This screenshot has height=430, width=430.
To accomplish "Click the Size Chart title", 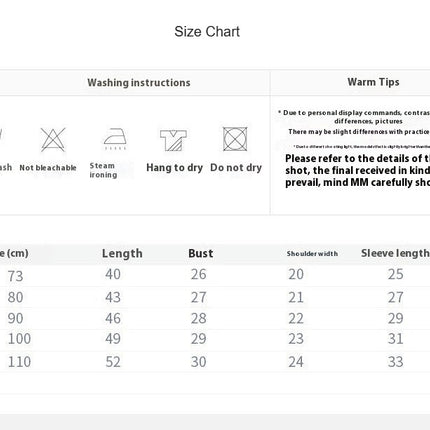I will click(207, 32).
